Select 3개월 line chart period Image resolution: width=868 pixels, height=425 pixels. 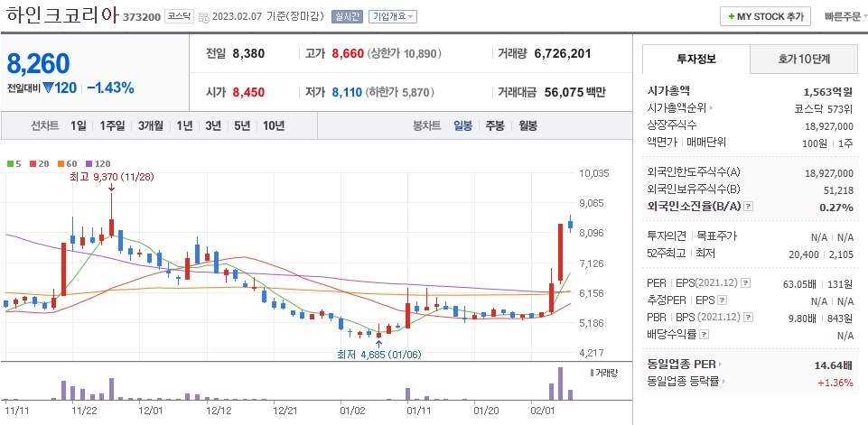151,125
